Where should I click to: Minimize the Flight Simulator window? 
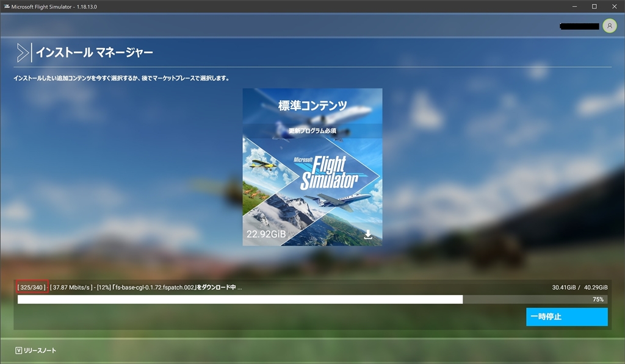[x=574, y=6]
